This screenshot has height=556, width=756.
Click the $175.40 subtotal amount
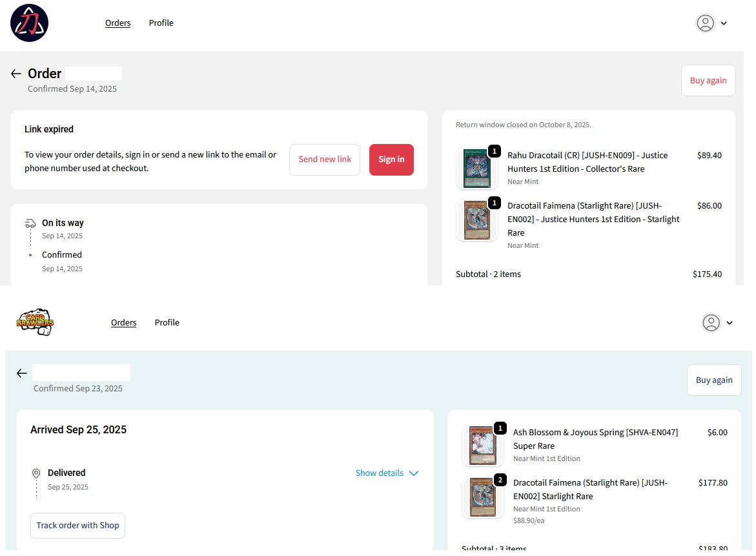[708, 274]
